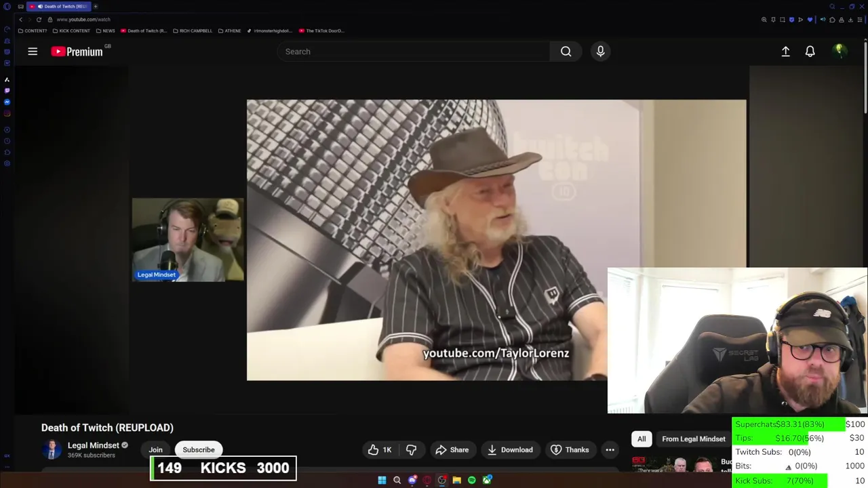
Task: Take a snapshot with selection icon
Action: (783, 20)
